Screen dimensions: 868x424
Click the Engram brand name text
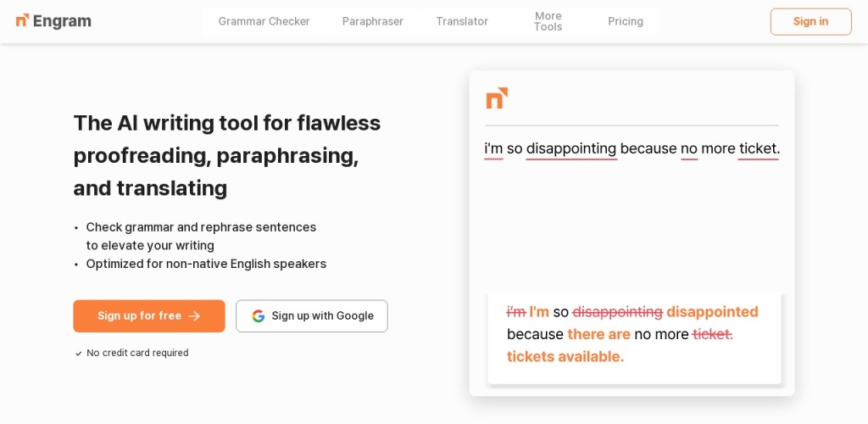tap(62, 21)
